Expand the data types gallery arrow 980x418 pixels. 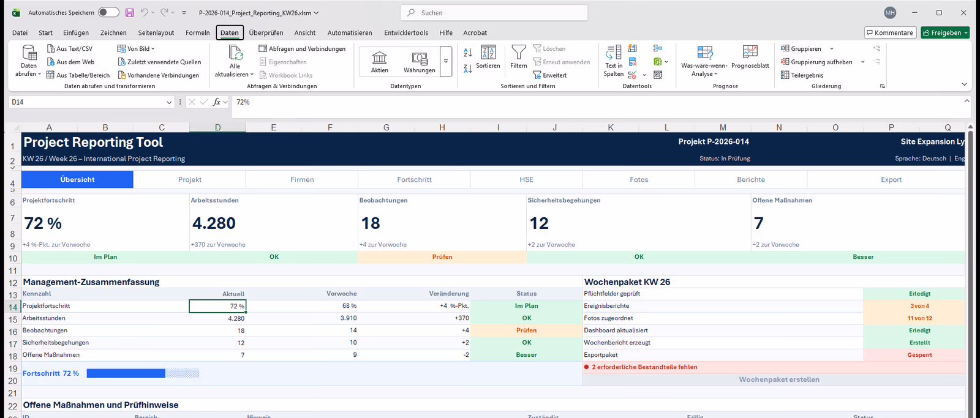pyautogui.click(x=446, y=61)
